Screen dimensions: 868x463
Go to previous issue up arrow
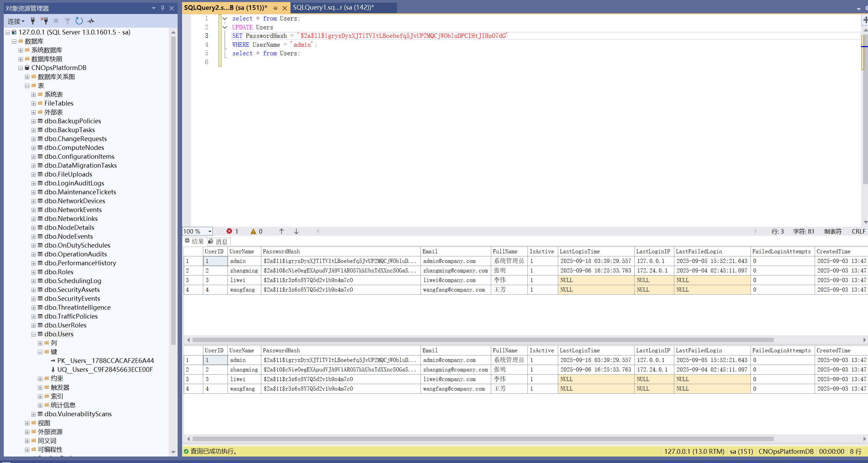pos(281,231)
